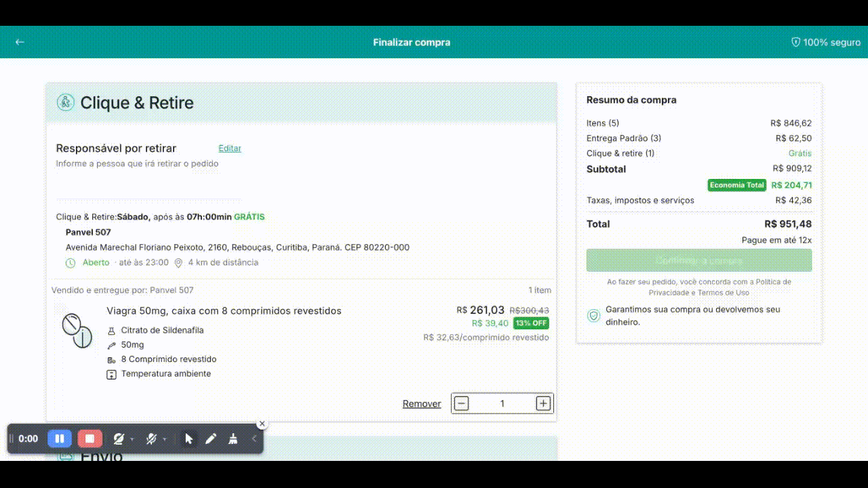Stop the screen recording
This screenshot has width=868, height=488.
point(90,439)
